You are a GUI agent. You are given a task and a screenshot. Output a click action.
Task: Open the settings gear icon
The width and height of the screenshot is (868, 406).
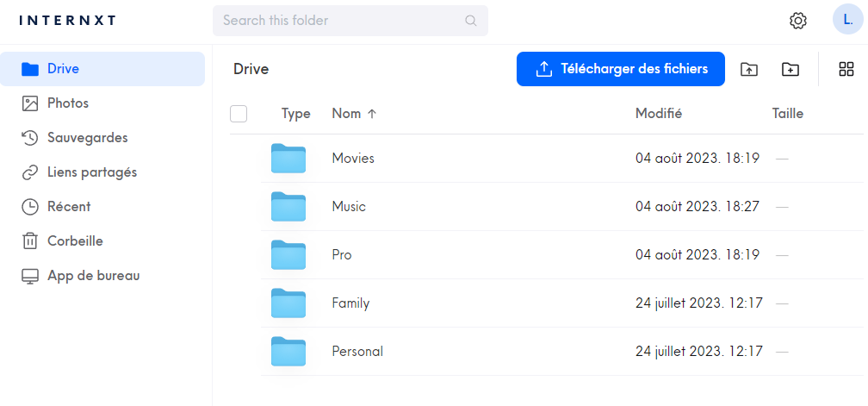click(x=797, y=21)
